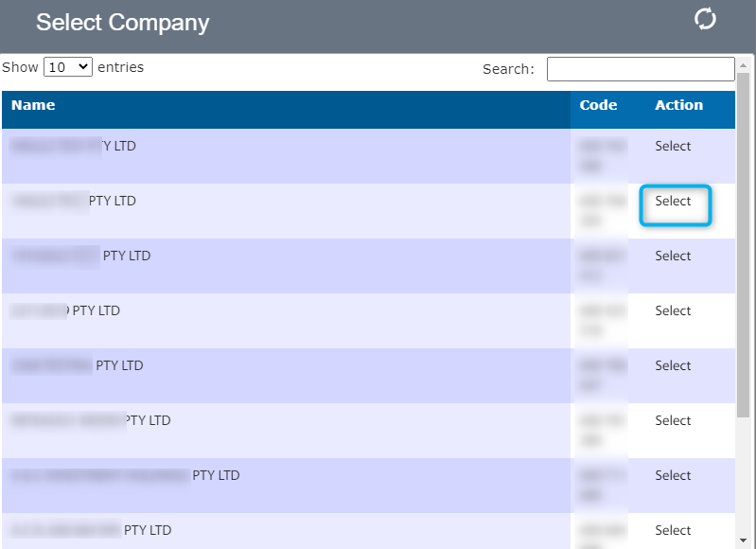Click Select in the eighth table row
This screenshot has width=756, height=549.
point(673,531)
